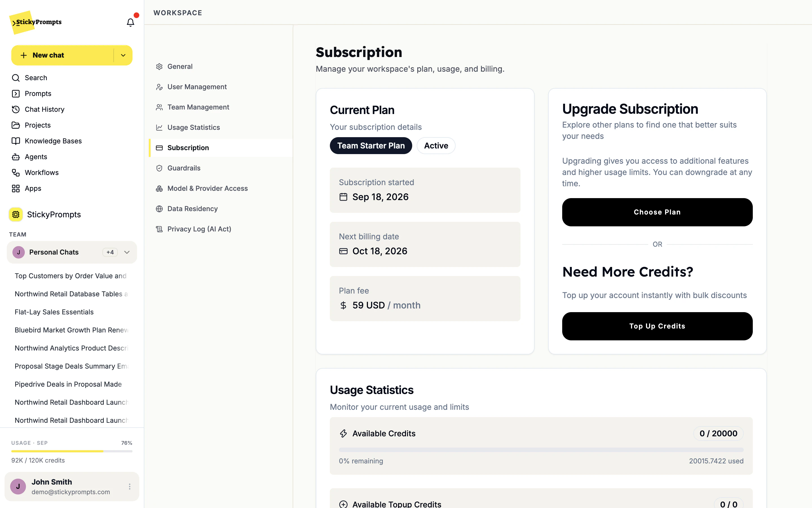Open the Apps grid icon
The width and height of the screenshot is (812, 508).
[16, 188]
